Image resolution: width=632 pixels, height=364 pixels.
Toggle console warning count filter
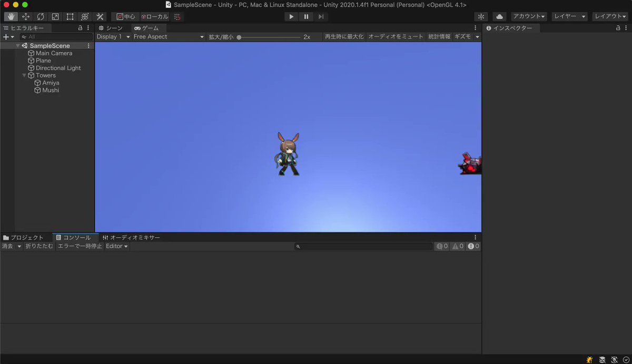click(458, 246)
